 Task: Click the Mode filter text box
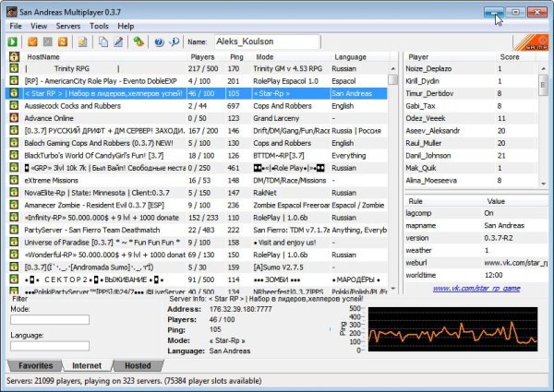[50, 320]
